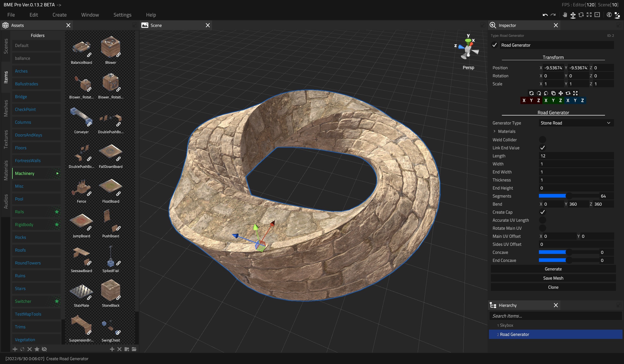
Task: Enable the Weld Collider toggle
Action: point(543,140)
